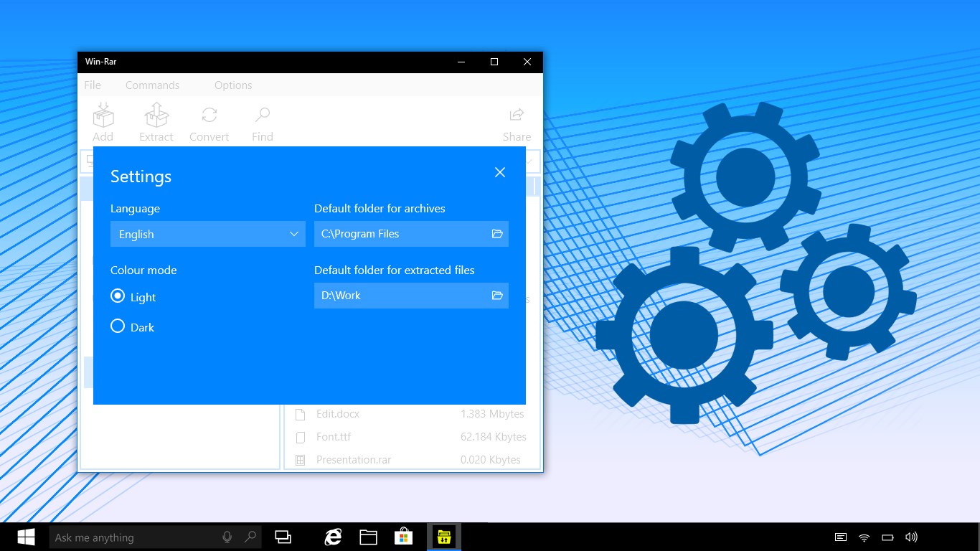Click the 1.383 Mbytes size value
The image size is (980, 551).
[492, 414]
